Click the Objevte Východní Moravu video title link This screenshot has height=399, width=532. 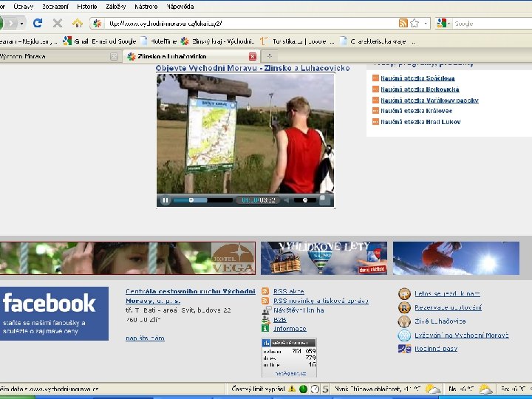coord(253,68)
